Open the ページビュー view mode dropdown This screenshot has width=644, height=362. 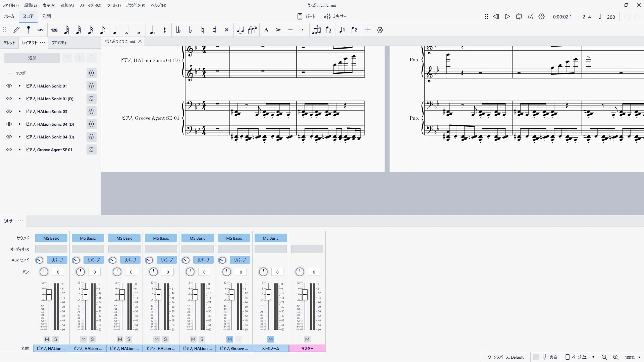581,357
